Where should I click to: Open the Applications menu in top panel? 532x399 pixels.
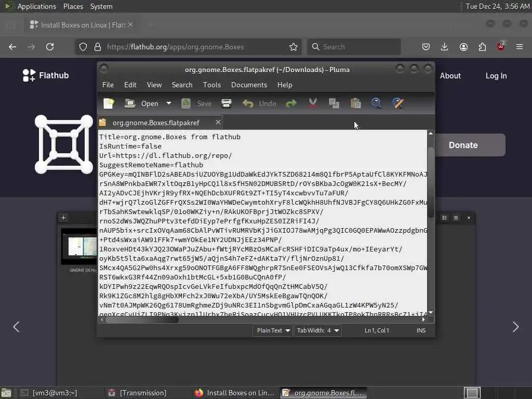tap(37, 6)
